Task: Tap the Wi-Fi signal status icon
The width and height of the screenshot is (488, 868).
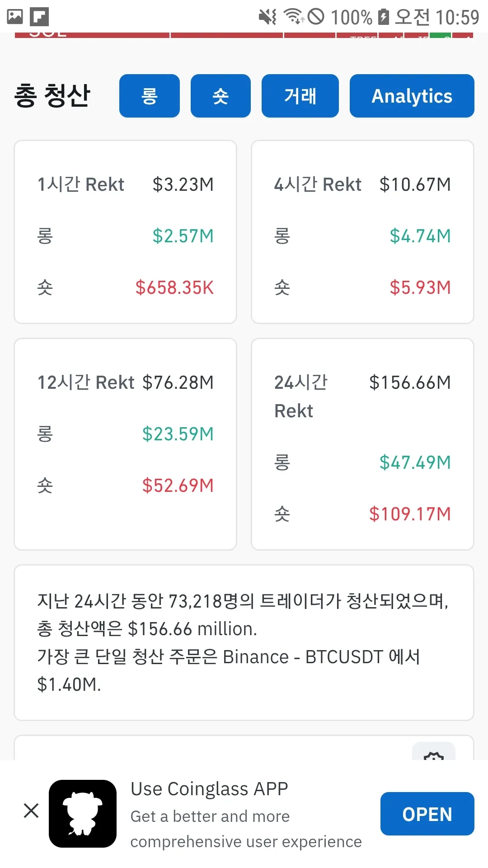Action: 294,17
